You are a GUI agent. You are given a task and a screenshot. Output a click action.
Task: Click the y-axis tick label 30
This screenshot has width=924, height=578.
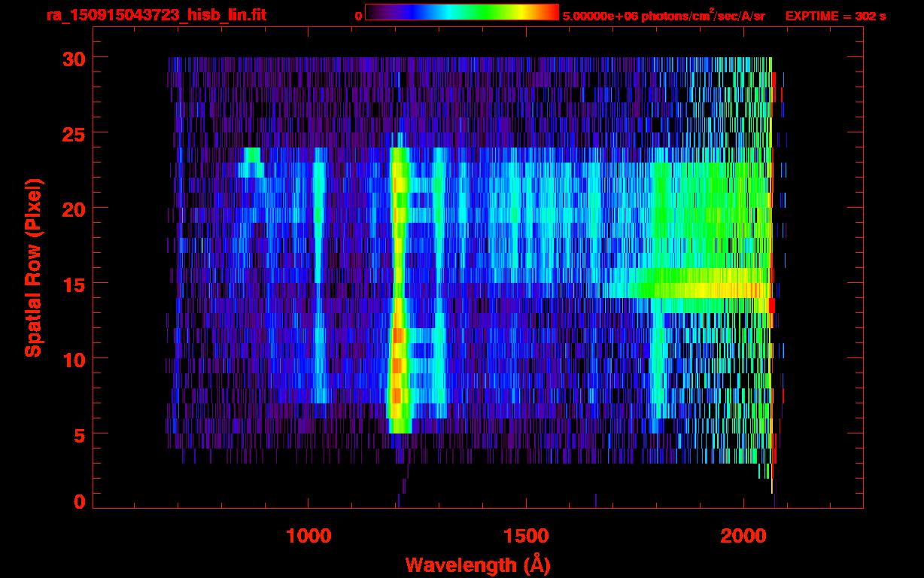73,58
